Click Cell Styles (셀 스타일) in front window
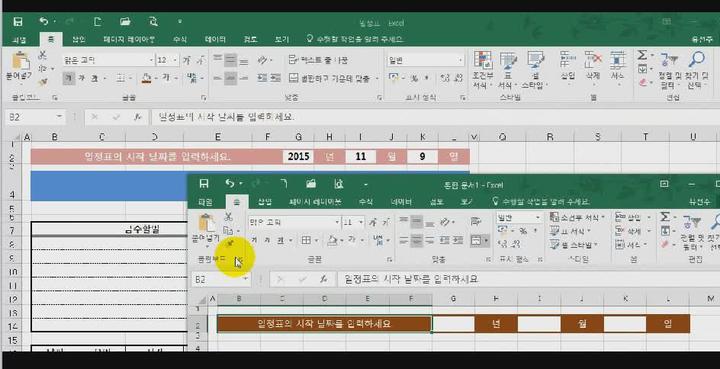The image size is (720, 369). click(574, 245)
